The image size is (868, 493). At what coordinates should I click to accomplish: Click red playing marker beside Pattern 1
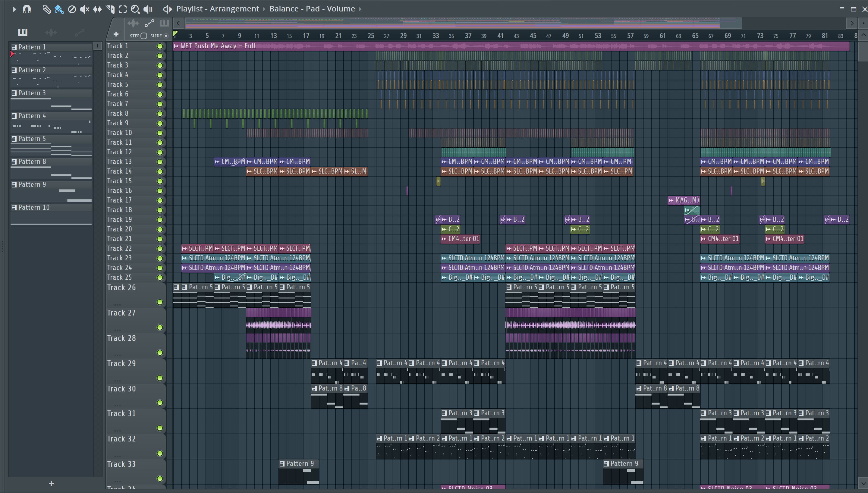tap(12, 54)
